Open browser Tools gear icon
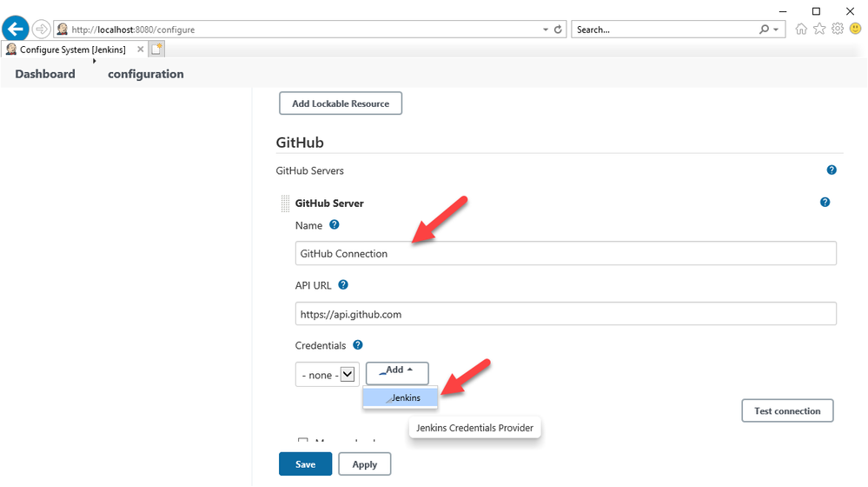This screenshot has width=868, height=487. [838, 29]
